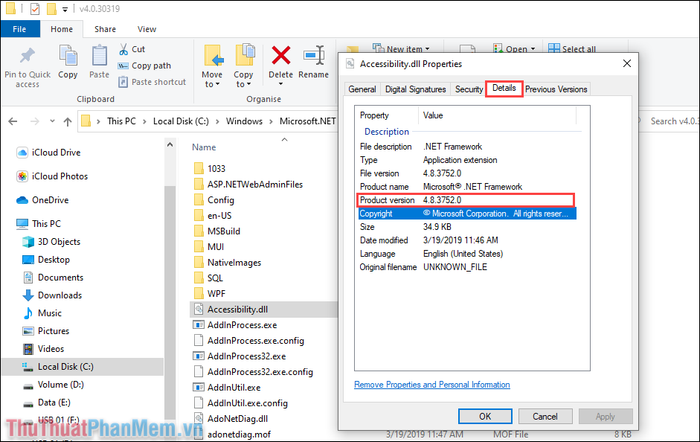Open the Digital Signatures tab
This screenshot has width=700, height=442.
[x=415, y=89]
